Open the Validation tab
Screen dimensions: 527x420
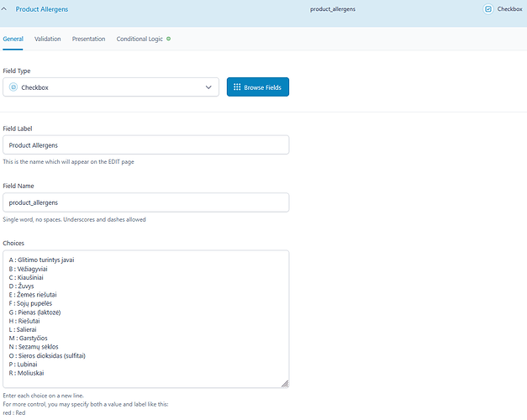coord(48,39)
